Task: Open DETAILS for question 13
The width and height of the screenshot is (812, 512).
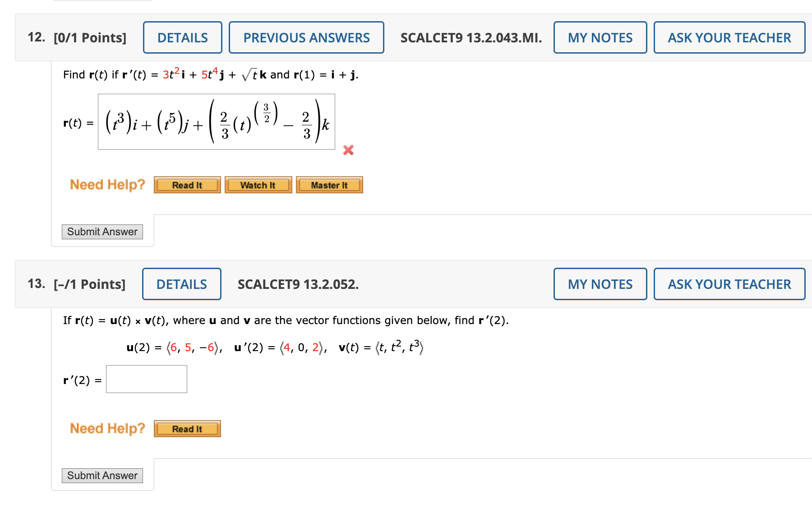Action: pos(181,284)
